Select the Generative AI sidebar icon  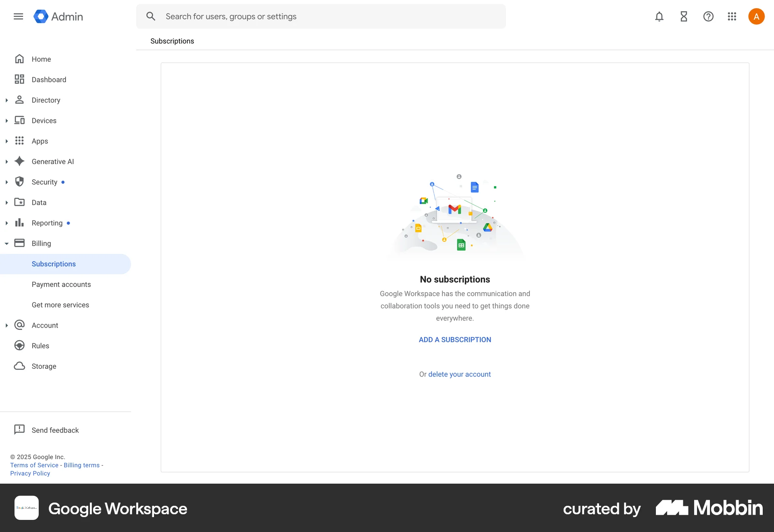tap(19, 161)
